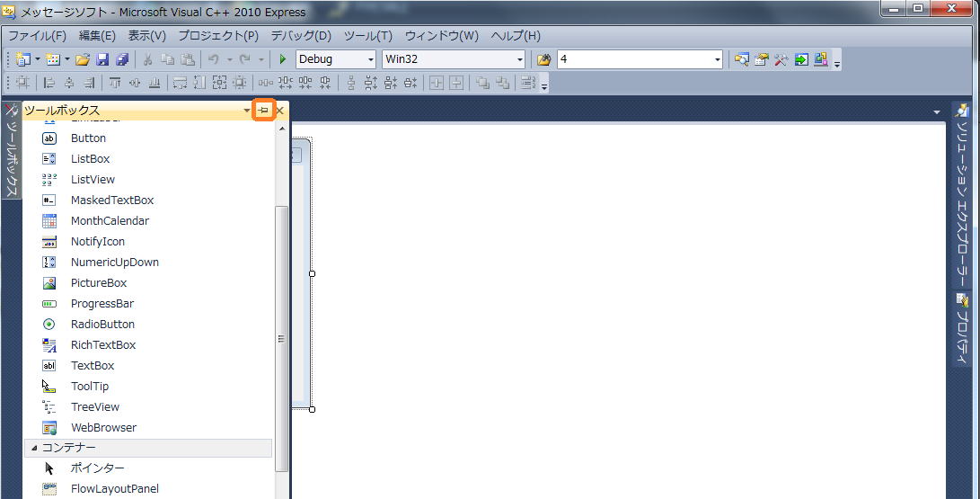This screenshot has height=499, width=980.
Task: Open the New Project dropdown arrow
Action: pos(38,59)
